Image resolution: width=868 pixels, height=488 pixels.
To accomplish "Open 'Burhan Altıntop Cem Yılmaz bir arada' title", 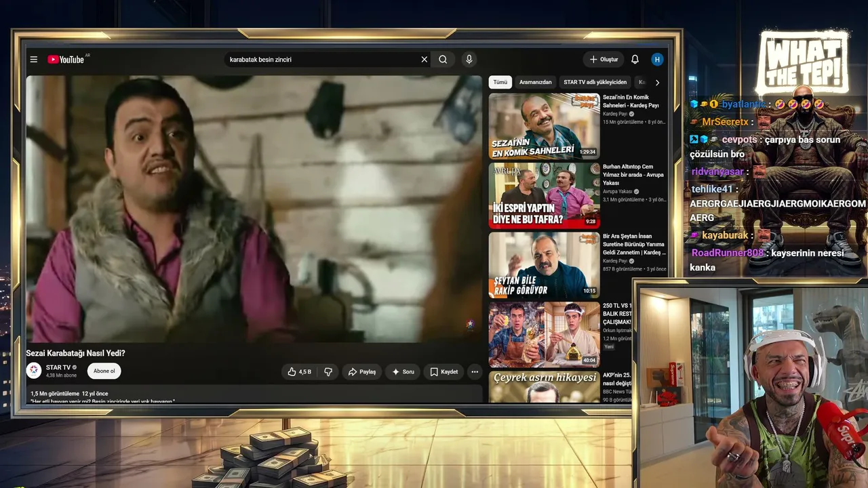I will (634, 175).
